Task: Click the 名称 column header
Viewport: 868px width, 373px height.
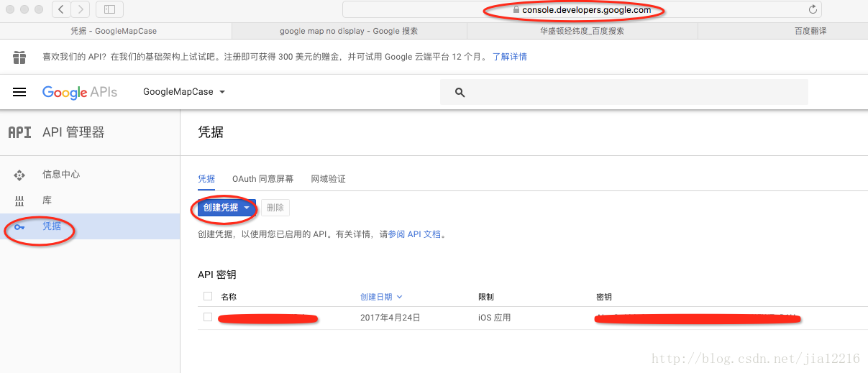Action: (229, 297)
